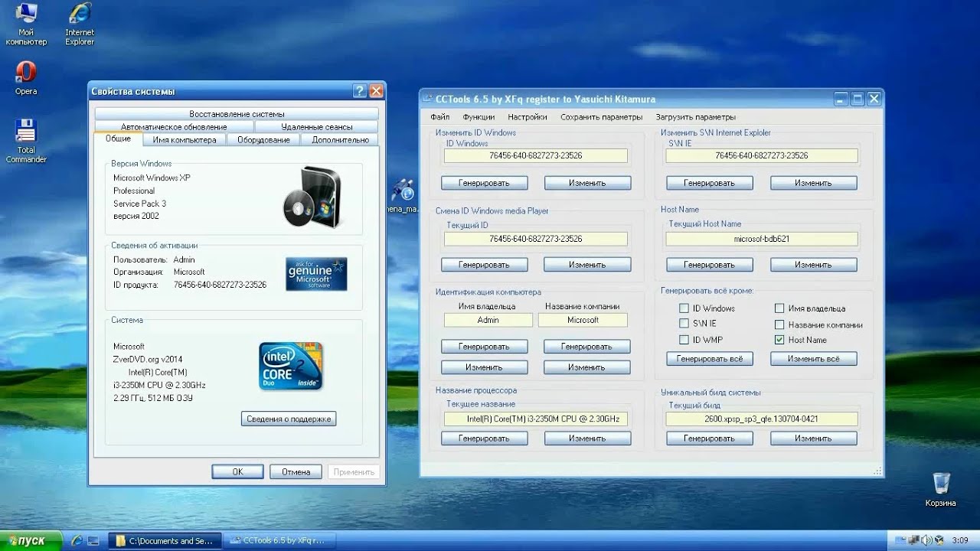Uncheck the Host Name checkbox
Screen dimensions: 980x551
coord(779,340)
